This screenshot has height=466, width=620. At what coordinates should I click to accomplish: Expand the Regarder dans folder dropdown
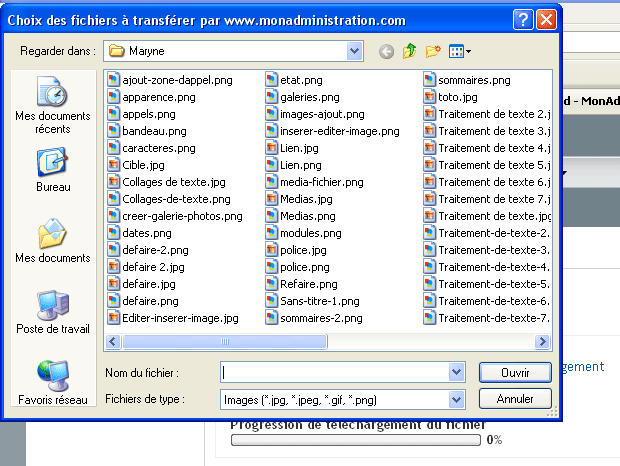tap(355, 50)
